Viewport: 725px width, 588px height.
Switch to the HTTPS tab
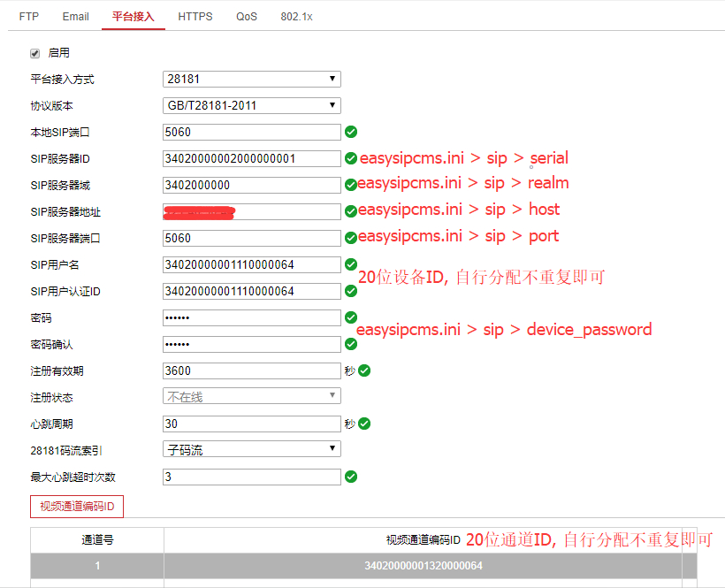pyautogui.click(x=195, y=16)
